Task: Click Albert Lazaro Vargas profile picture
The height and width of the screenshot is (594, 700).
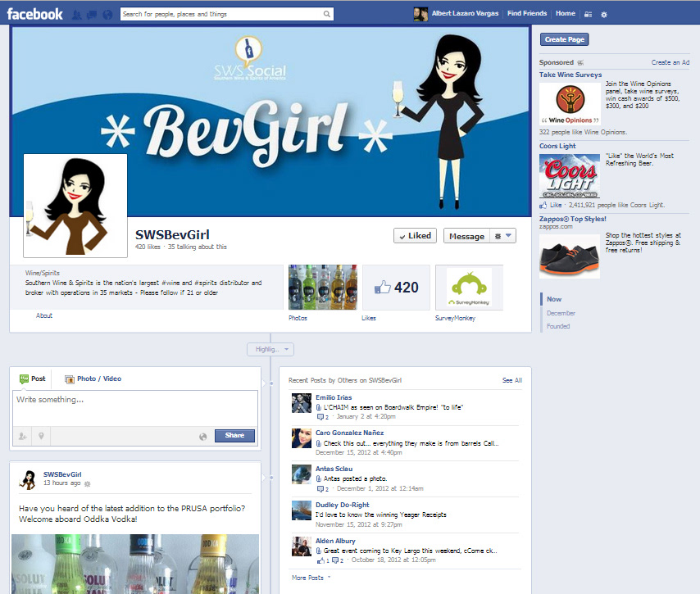Action: pos(420,14)
